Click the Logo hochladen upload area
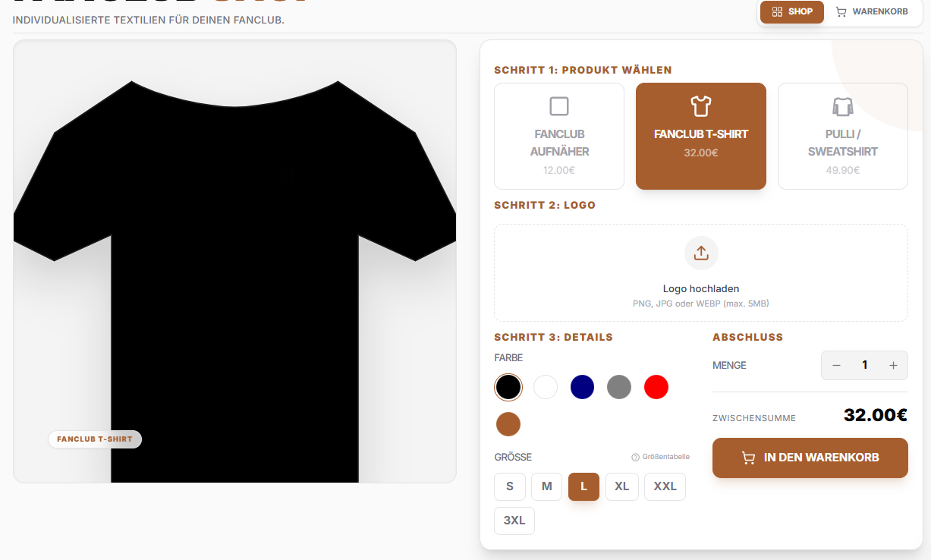This screenshot has height=560, width=931. pos(701,273)
